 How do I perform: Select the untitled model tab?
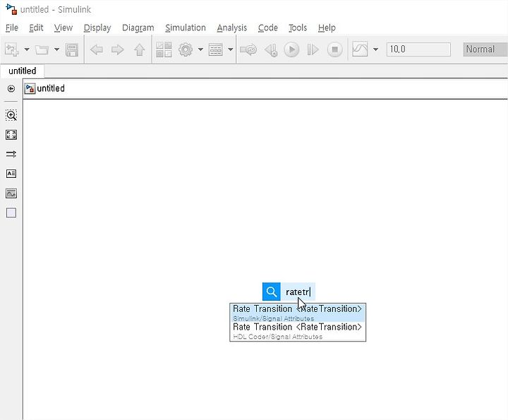(22, 71)
